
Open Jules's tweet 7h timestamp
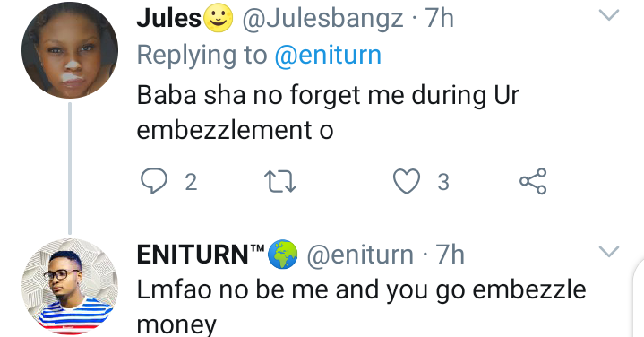440,19
